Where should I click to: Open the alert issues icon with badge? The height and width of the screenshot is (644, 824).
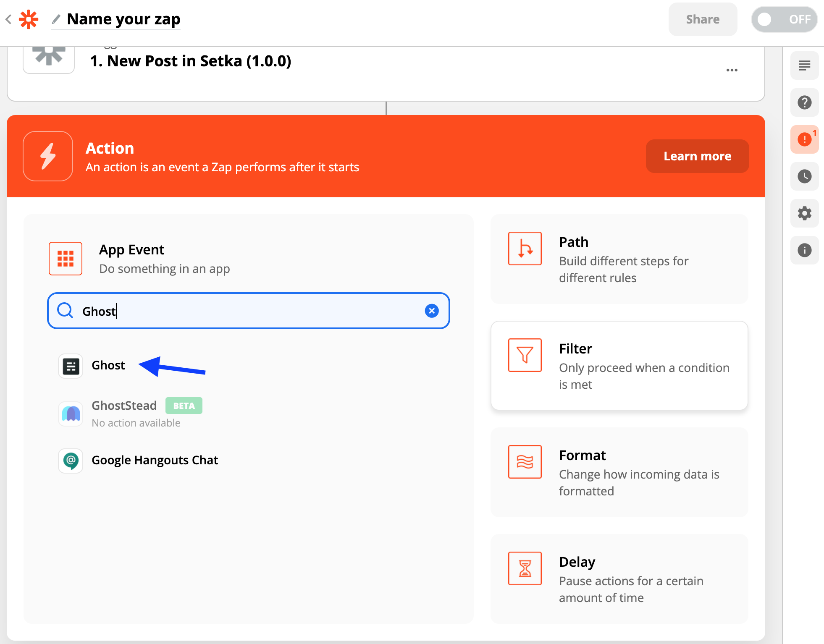804,139
